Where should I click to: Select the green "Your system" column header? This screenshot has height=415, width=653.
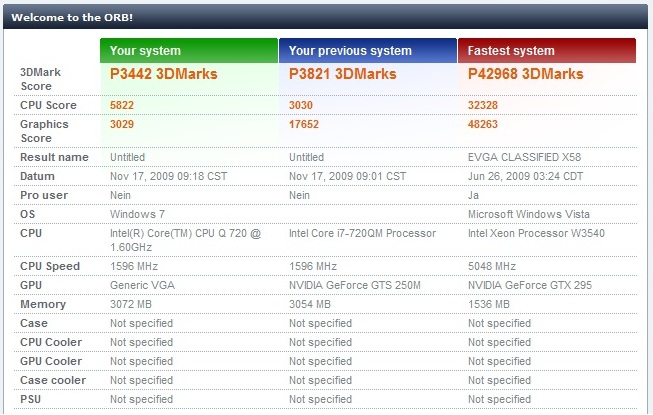(188, 51)
